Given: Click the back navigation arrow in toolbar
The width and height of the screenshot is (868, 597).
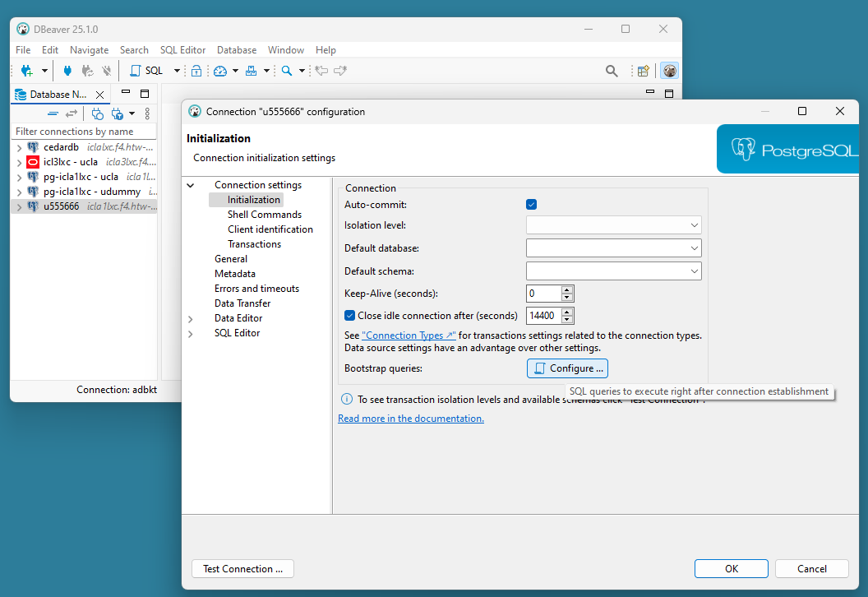Looking at the screenshot, I should click(321, 71).
